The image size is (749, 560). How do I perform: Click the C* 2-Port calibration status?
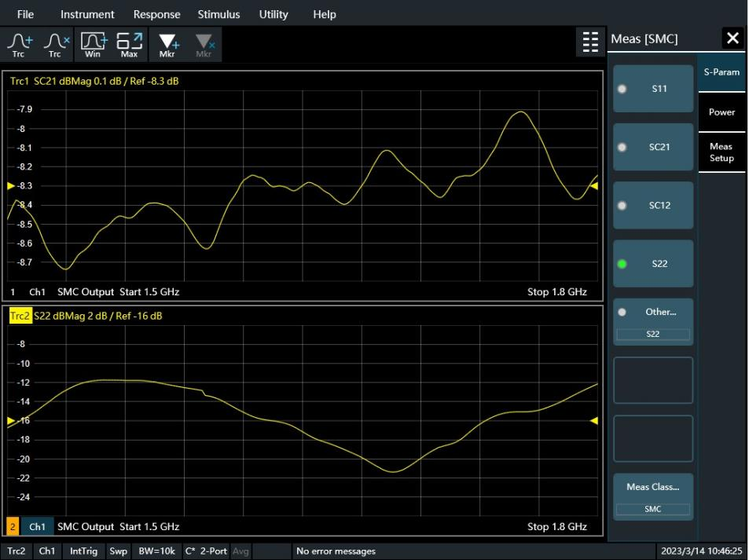coord(206,551)
